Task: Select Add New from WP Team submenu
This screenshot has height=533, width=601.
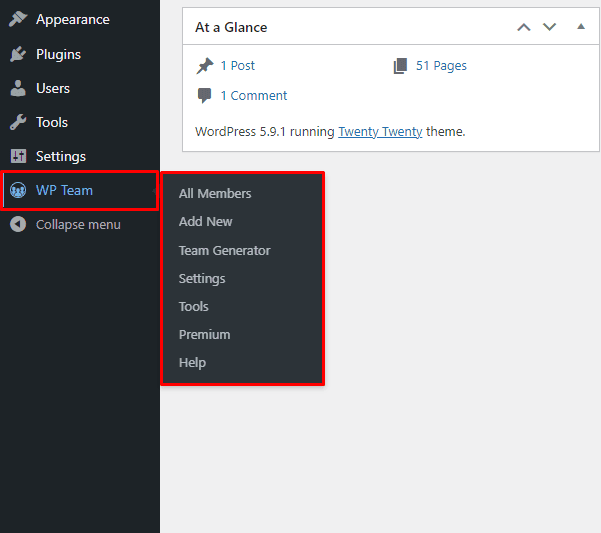Action: click(x=205, y=222)
